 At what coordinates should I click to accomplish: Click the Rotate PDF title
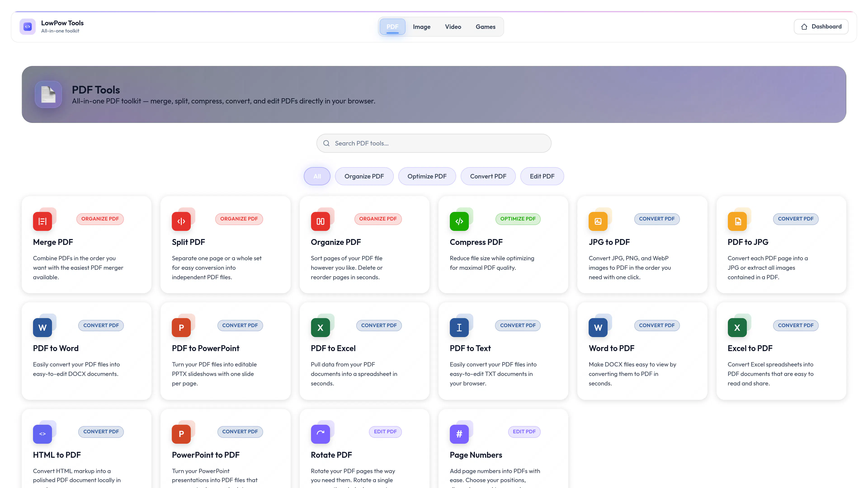coord(332,455)
